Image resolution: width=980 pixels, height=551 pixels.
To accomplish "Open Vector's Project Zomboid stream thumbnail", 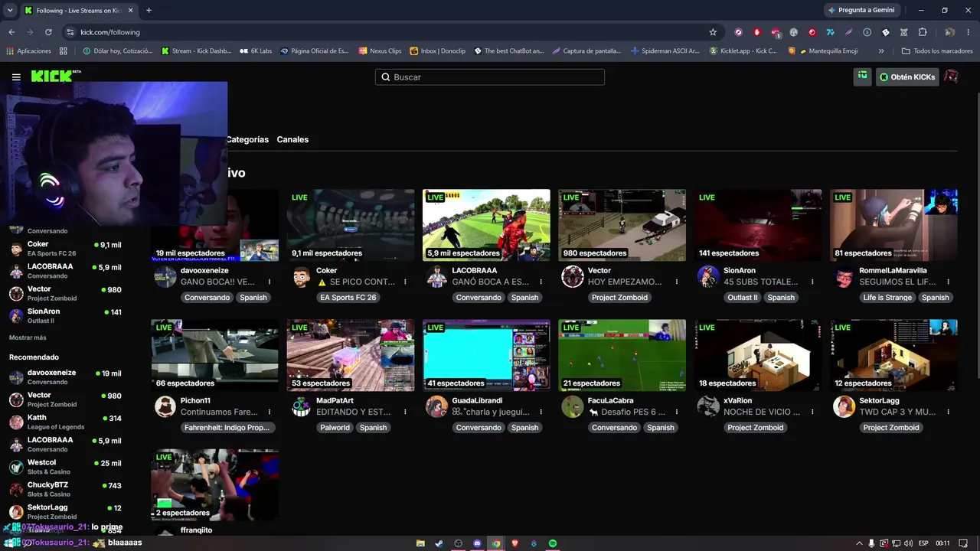I will pyautogui.click(x=622, y=225).
